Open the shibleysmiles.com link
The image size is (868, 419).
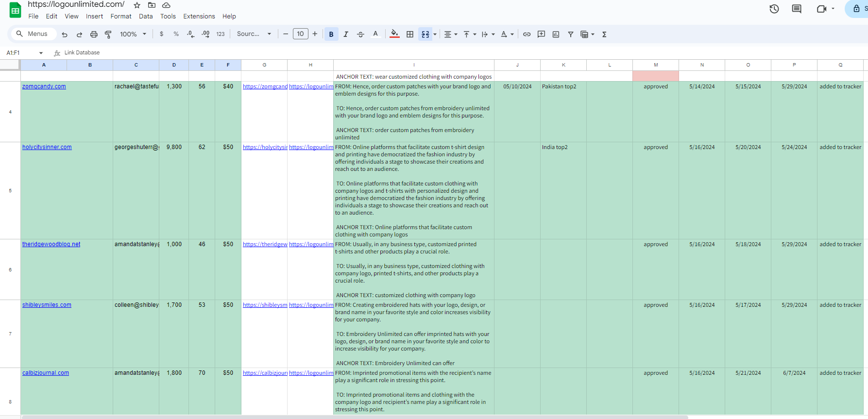point(47,305)
